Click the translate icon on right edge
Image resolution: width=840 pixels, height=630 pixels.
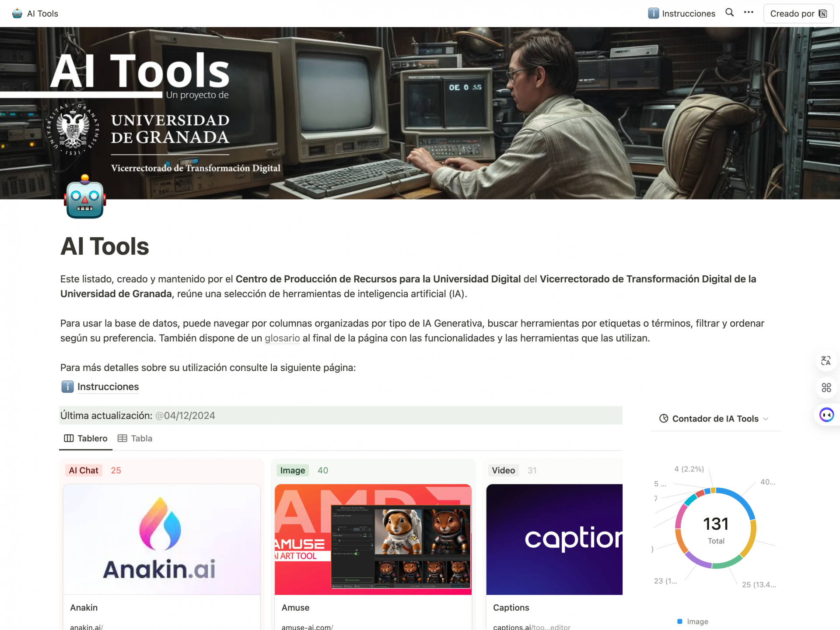click(x=826, y=361)
